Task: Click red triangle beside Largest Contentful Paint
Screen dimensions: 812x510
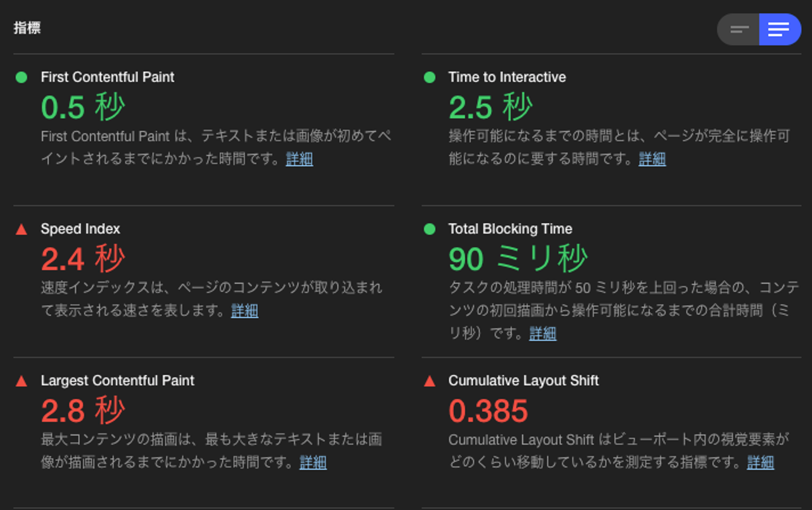Action: pos(21,381)
